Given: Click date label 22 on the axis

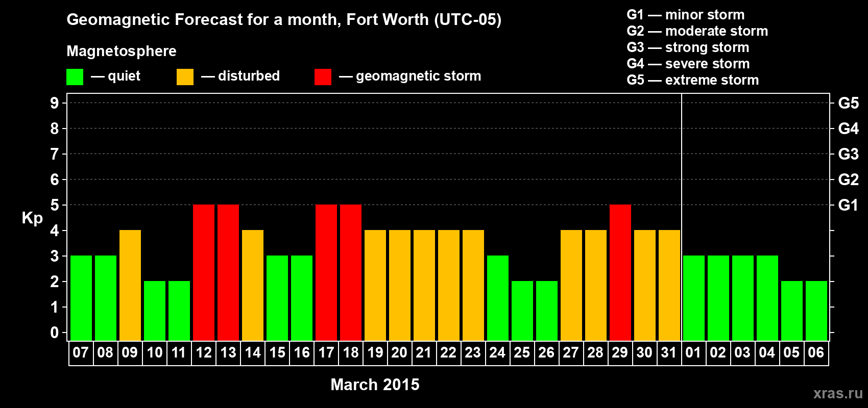Looking at the screenshot, I should point(448,352).
